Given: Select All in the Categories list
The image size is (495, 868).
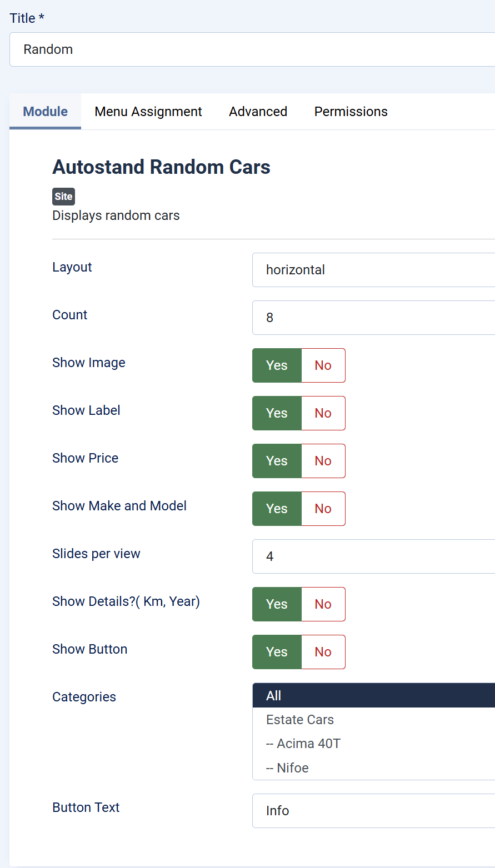Looking at the screenshot, I should [x=372, y=696].
